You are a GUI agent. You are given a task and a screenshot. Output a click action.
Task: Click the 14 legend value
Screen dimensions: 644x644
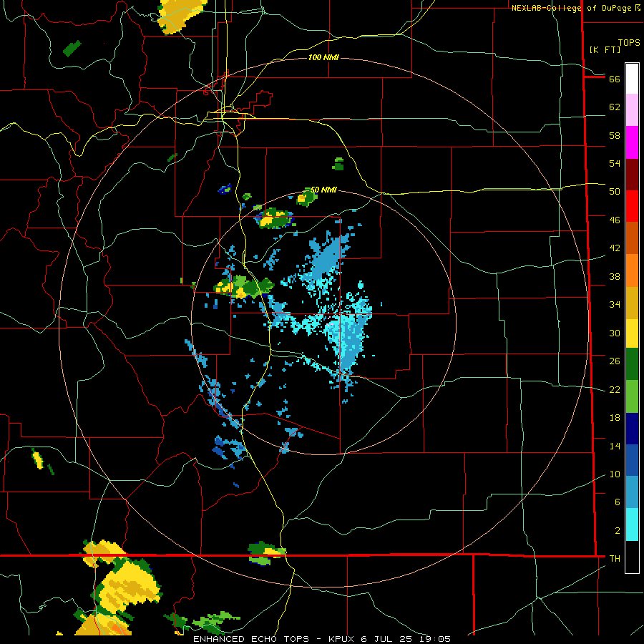615,446
